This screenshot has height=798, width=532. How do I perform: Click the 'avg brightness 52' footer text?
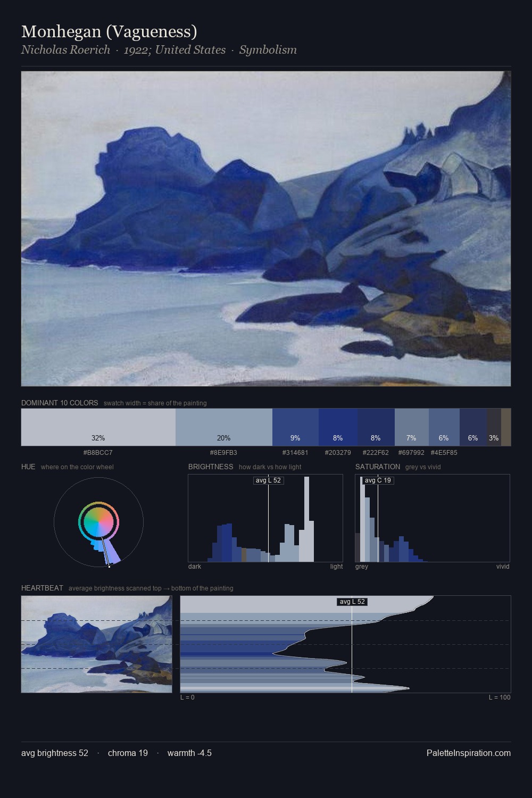[55, 753]
